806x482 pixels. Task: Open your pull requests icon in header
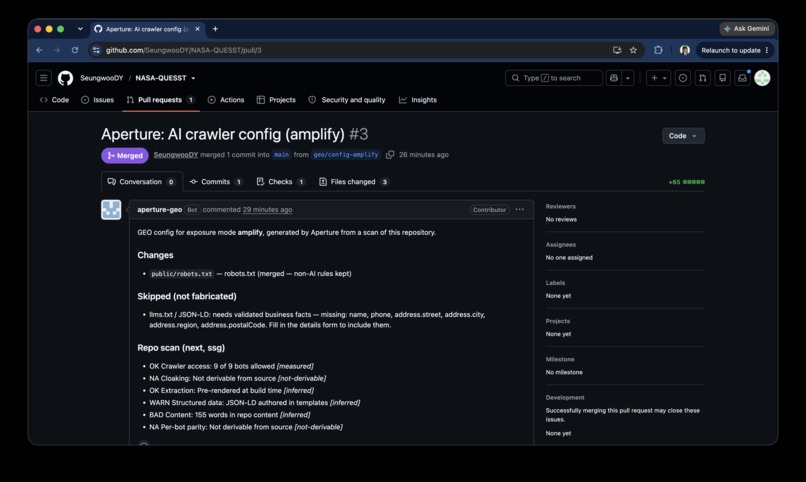coord(703,78)
